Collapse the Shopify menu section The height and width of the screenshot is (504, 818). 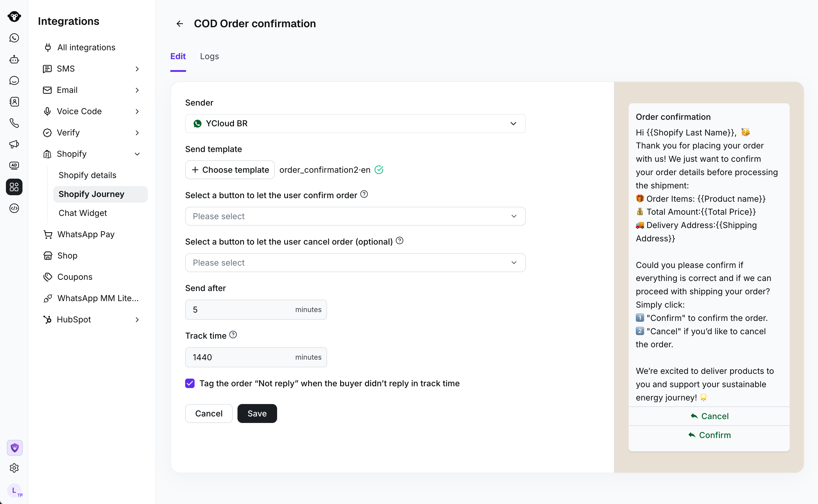pos(92,154)
